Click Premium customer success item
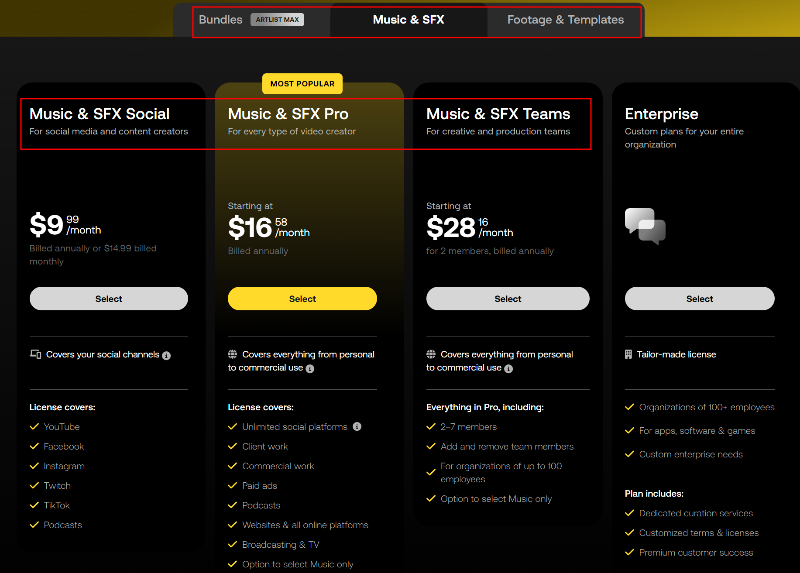Viewport: 800px width, 573px height. tap(696, 553)
